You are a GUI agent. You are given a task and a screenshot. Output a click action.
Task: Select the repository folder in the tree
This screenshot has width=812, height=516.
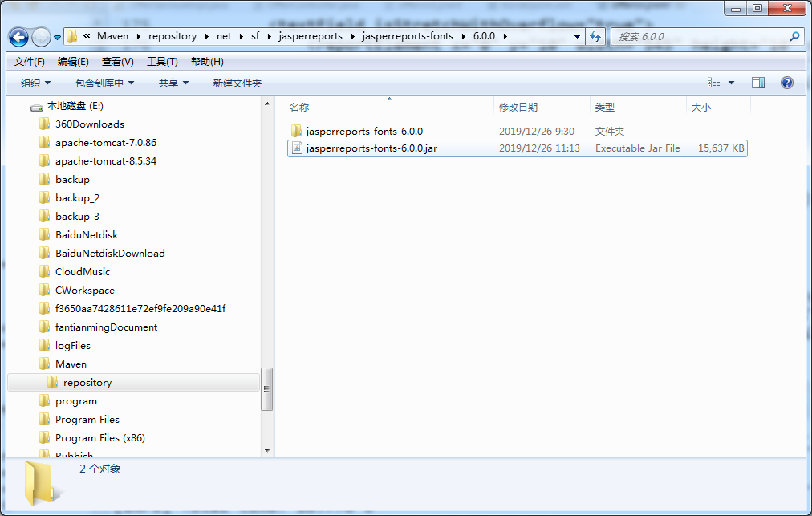[87, 382]
